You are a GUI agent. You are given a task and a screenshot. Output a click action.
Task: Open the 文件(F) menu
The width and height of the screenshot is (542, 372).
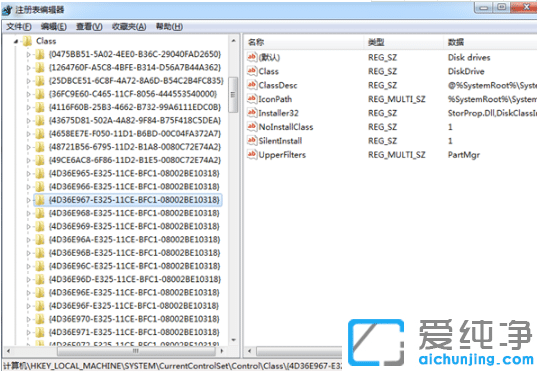click(x=19, y=27)
